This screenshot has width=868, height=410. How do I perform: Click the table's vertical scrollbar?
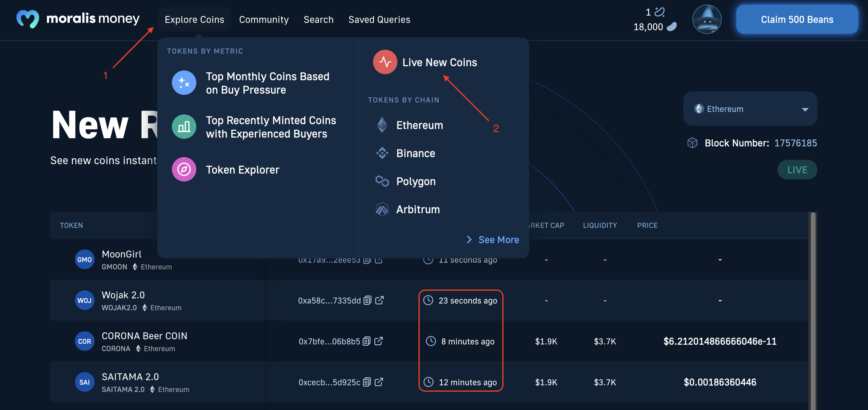(x=813, y=310)
